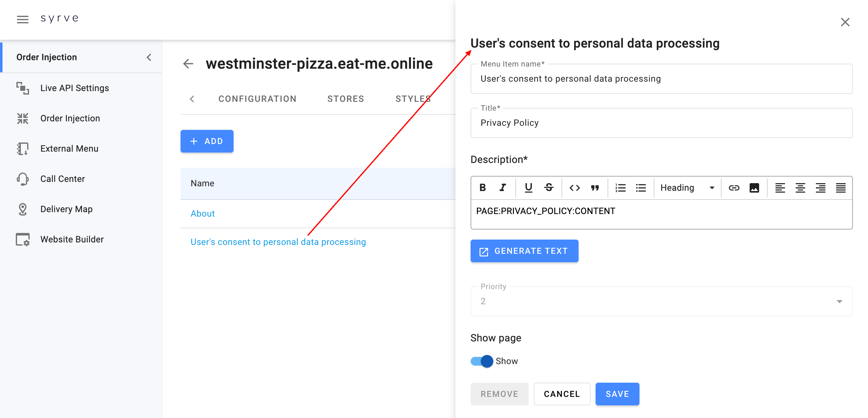Apply italic formatting in the editor
The width and height of the screenshot is (868, 418).
(x=502, y=188)
